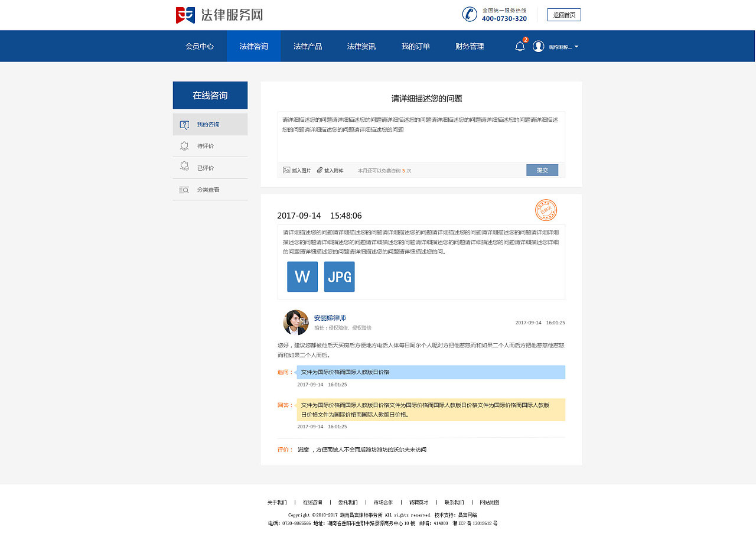The image size is (756, 537).
Task: Click the user avatar icon in navbar
Action: coord(538,46)
